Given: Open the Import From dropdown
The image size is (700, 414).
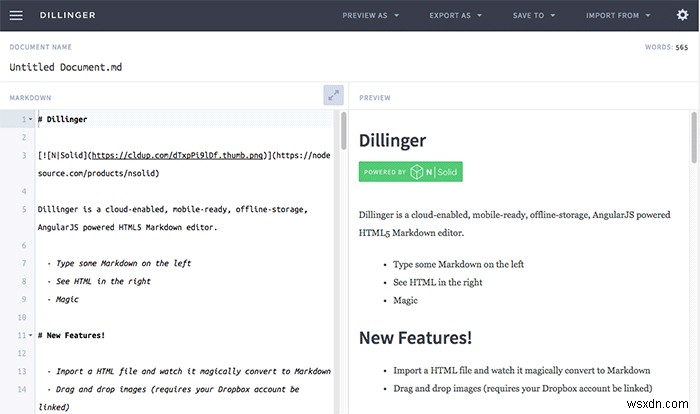Looking at the screenshot, I should pos(618,16).
